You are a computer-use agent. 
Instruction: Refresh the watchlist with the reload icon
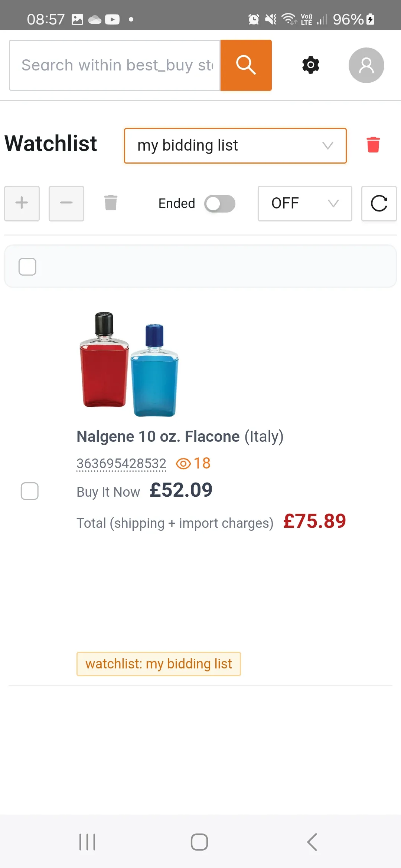[379, 203]
